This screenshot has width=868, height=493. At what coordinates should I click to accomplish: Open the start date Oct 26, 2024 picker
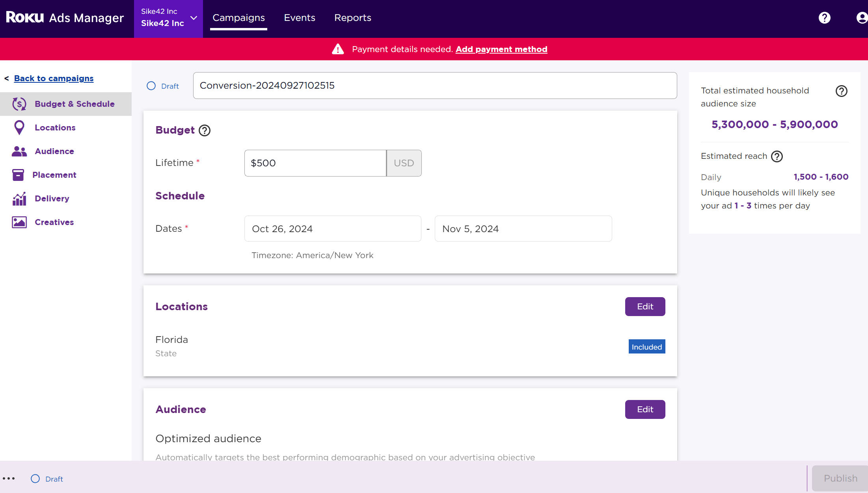pos(332,229)
